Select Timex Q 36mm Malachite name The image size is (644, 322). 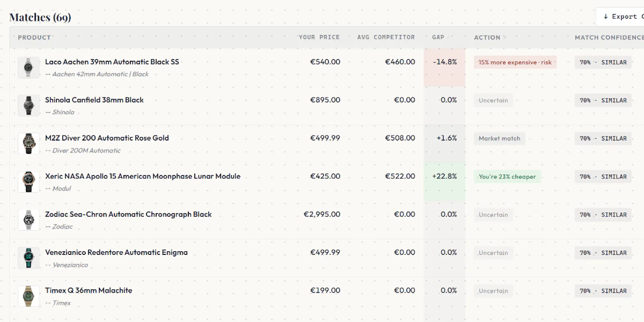point(89,290)
